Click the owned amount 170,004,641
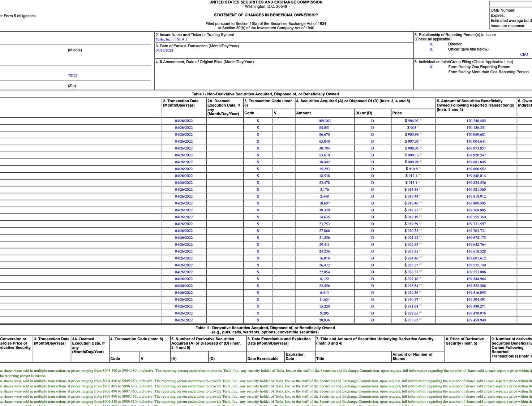Screen dimensions: 532x406 point(476,142)
